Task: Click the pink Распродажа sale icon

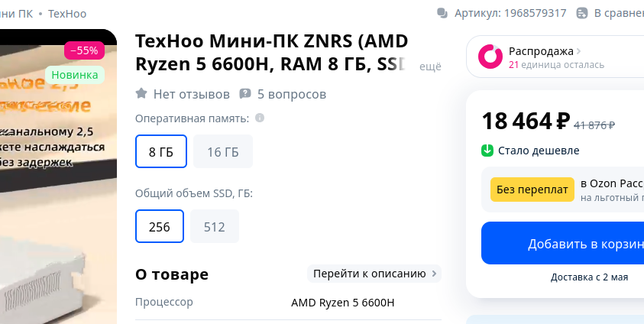Action: (x=489, y=56)
